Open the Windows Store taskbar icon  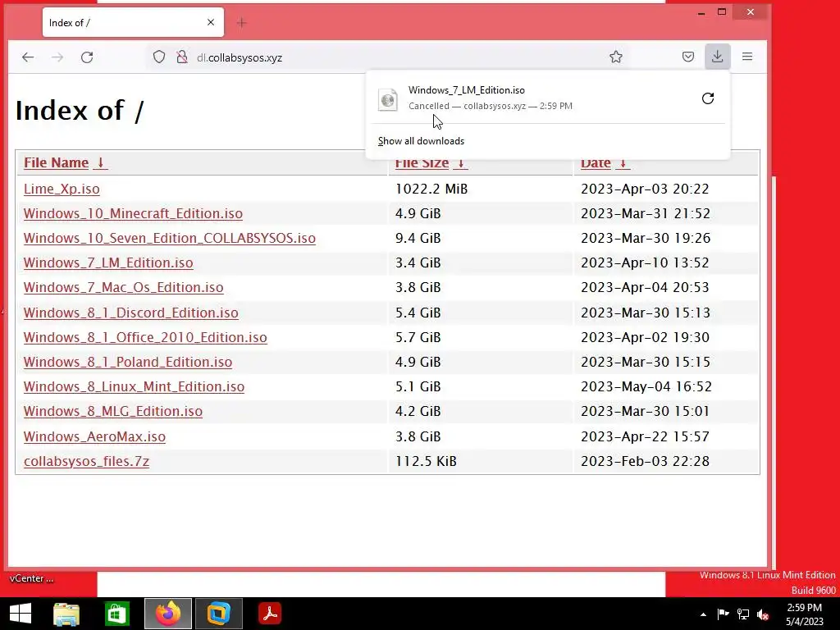point(116,614)
